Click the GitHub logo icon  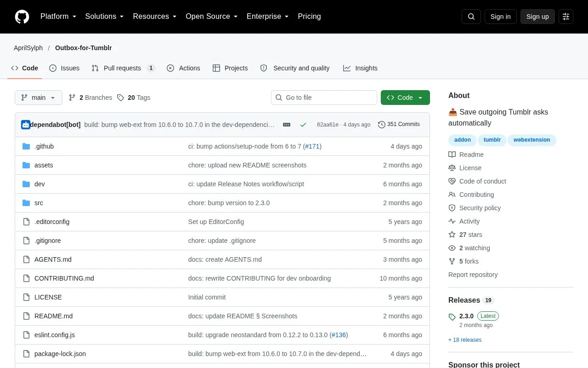[22, 17]
